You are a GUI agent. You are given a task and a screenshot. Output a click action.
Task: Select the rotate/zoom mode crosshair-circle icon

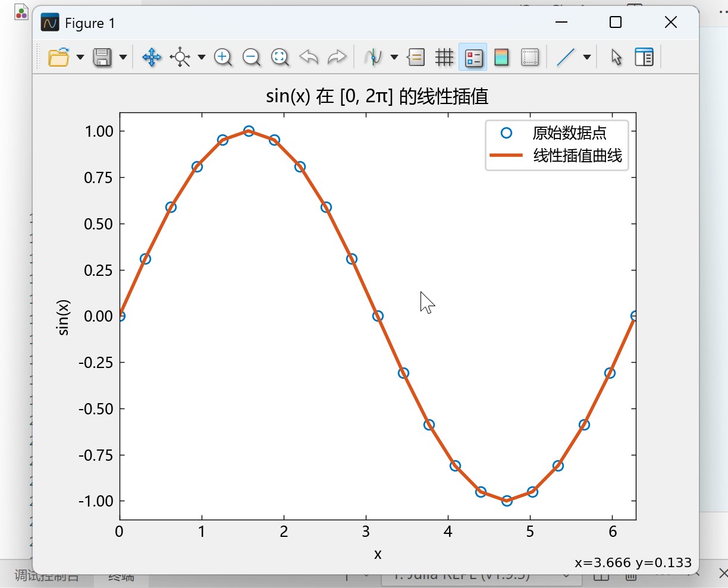click(180, 58)
